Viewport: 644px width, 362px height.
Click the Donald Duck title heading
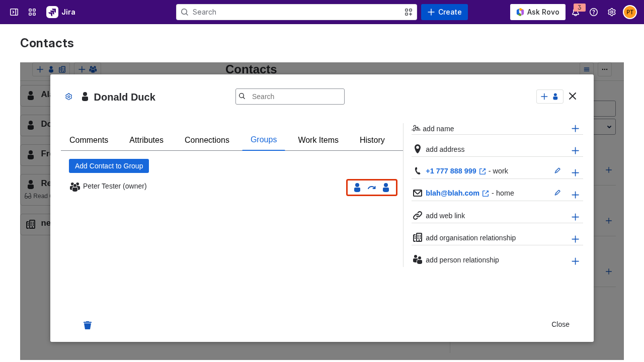point(124,97)
